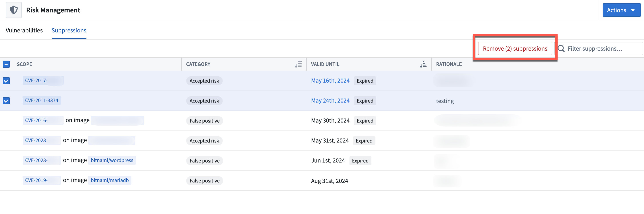644x214 pixels.
Task: Click the May 24th, 2024 date
Action: pos(330,101)
